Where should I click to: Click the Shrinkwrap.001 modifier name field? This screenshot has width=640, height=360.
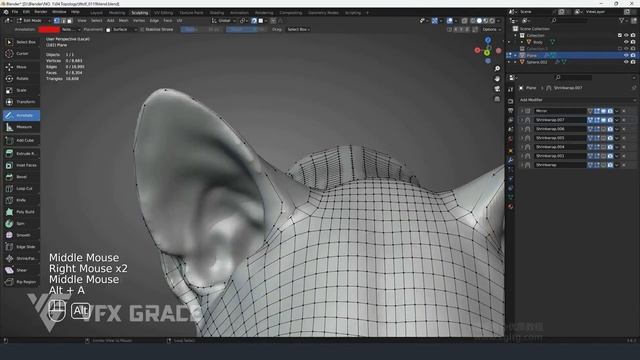coord(560,156)
